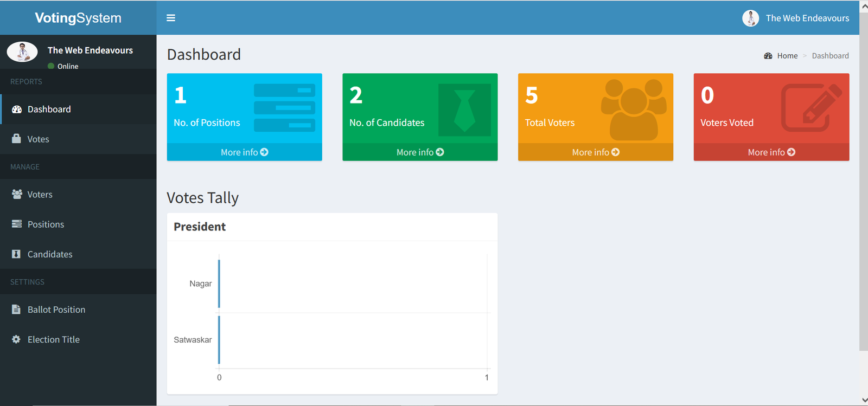868x406 pixels.
Task: Click the Candidates tie icon in sidebar
Action: pos(16,254)
